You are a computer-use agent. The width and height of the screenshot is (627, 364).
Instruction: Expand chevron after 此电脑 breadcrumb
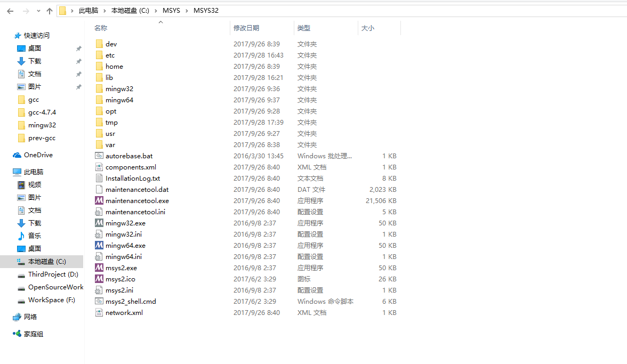pyautogui.click(x=104, y=11)
